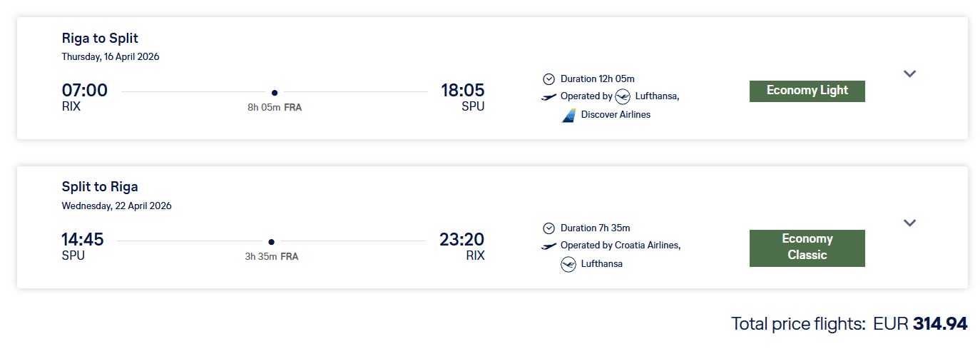Image resolution: width=980 pixels, height=354 pixels.
Task: Click the stopover dot on the return route line
Action: 272,242
